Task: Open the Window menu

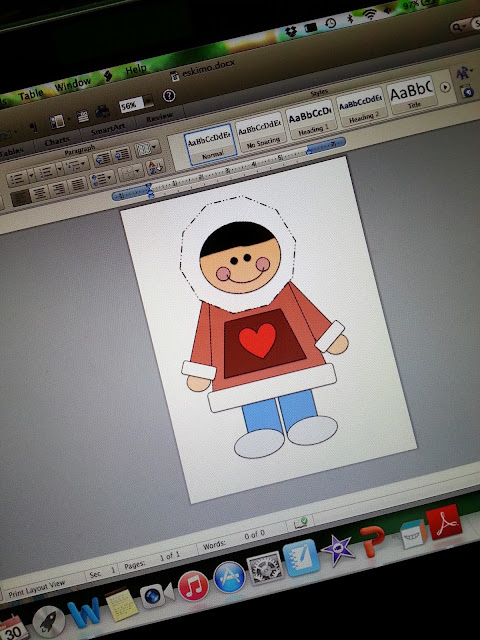Action: tap(73, 85)
